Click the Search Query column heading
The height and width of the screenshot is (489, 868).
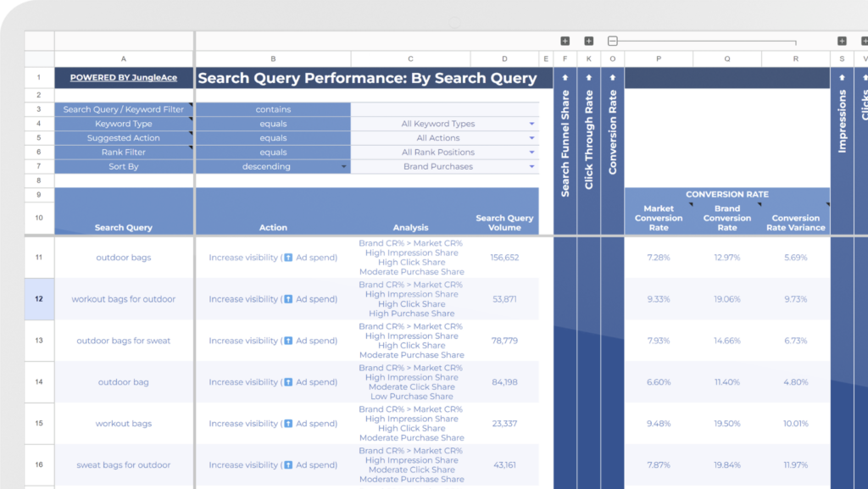coord(124,227)
